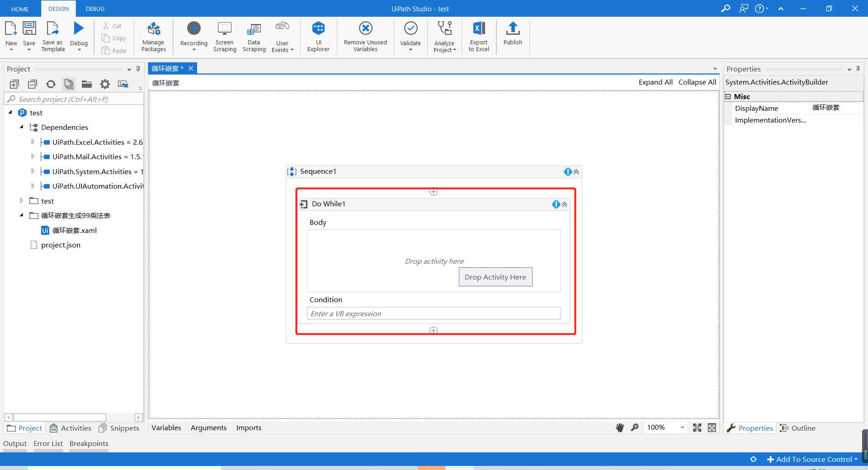The width and height of the screenshot is (868, 470).
Task: Open the zoom percentage dropdown
Action: [682, 427]
